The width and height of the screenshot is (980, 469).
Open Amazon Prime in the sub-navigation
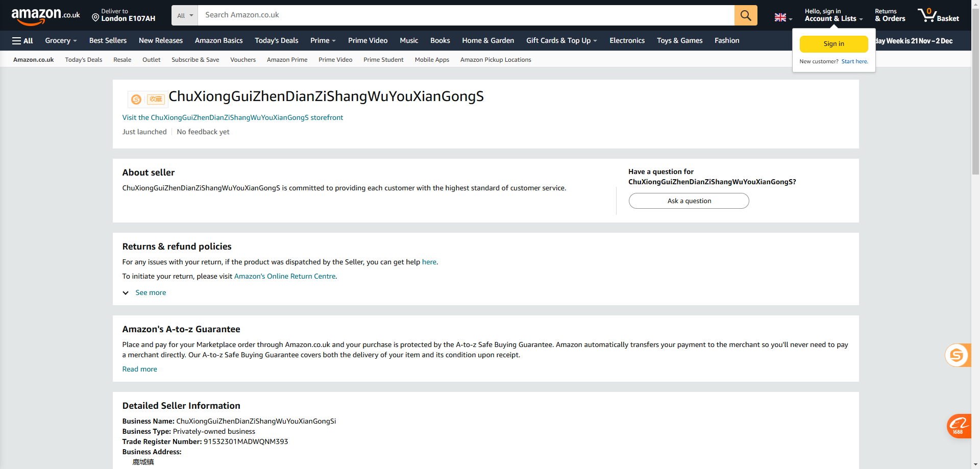click(x=287, y=60)
